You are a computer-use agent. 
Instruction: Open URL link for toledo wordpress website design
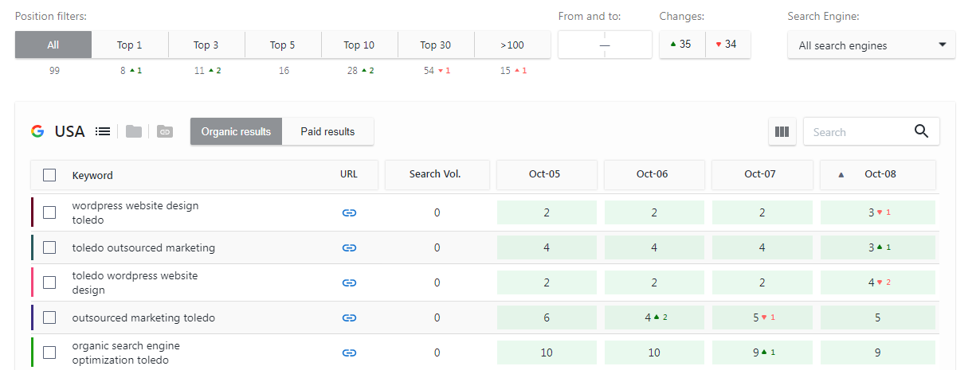pyautogui.click(x=349, y=282)
